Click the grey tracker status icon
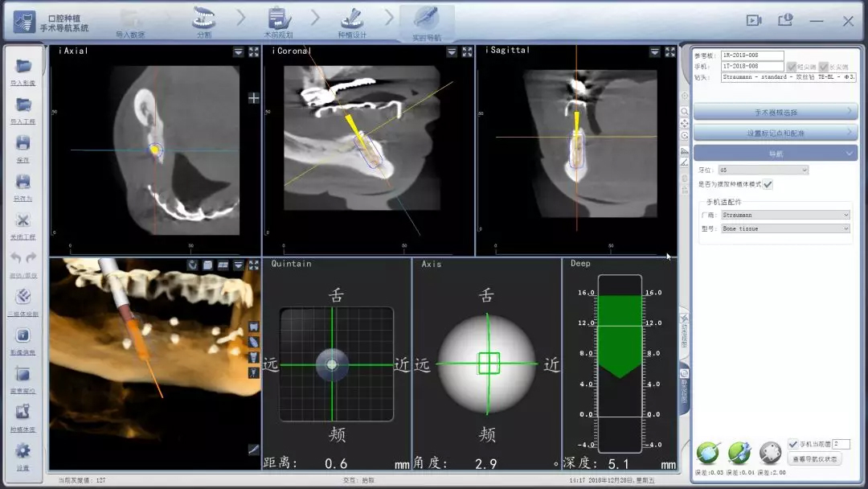Viewport: 868px width, 489px height. [x=770, y=452]
